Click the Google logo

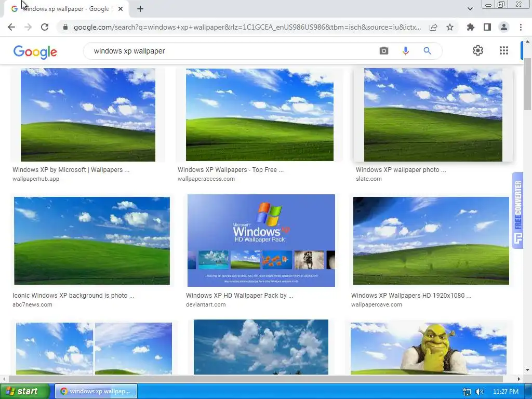pos(35,52)
